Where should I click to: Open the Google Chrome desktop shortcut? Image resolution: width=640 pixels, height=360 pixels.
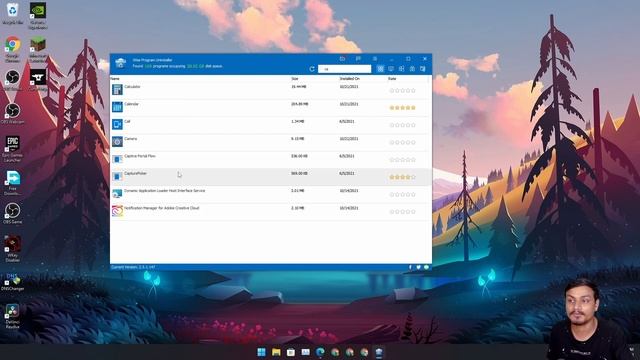(x=13, y=49)
